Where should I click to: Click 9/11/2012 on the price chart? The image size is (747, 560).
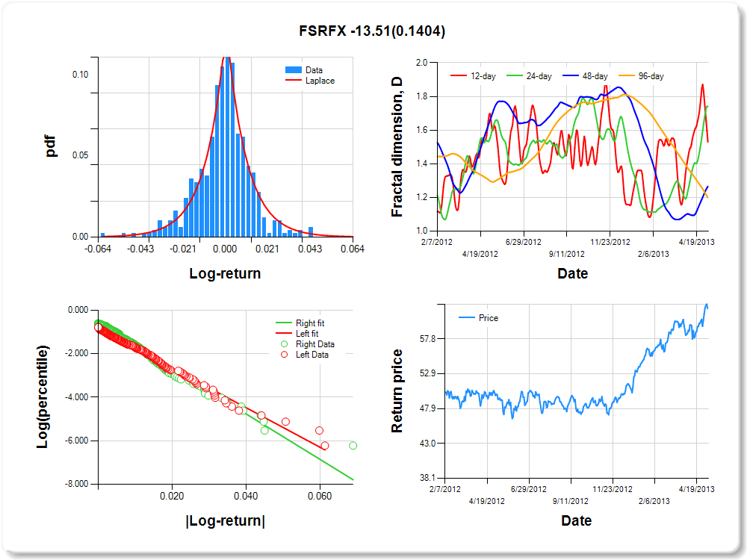[570, 501]
